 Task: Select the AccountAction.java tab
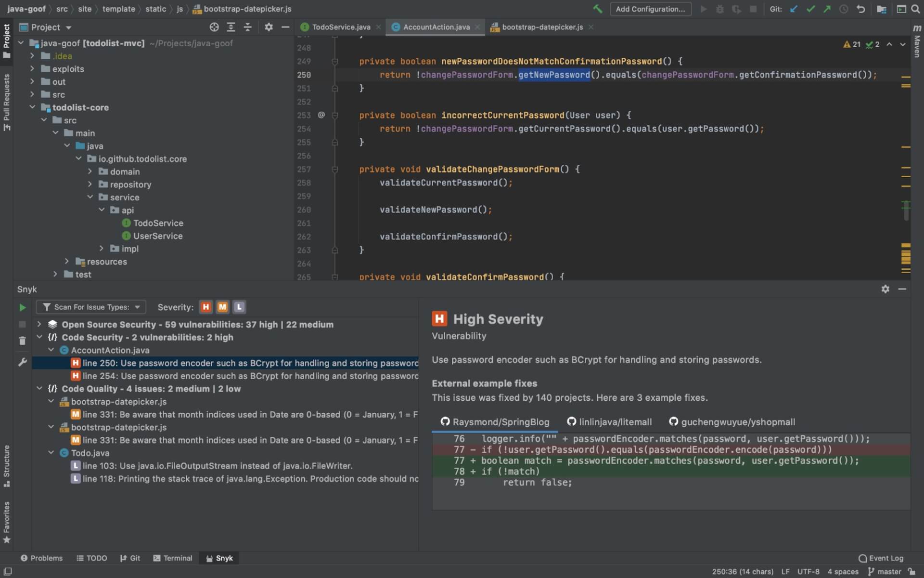tap(436, 27)
